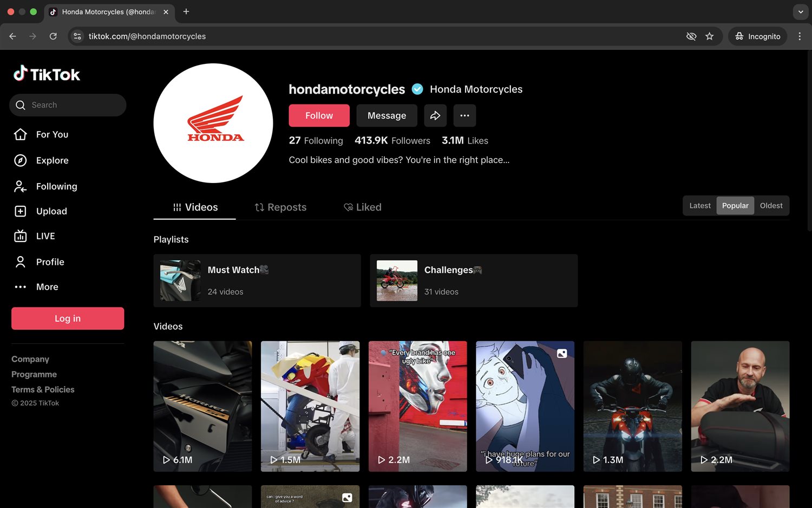Viewport: 812px width, 508px height.
Task: Sort videos by Latest
Action: (700, 206)
